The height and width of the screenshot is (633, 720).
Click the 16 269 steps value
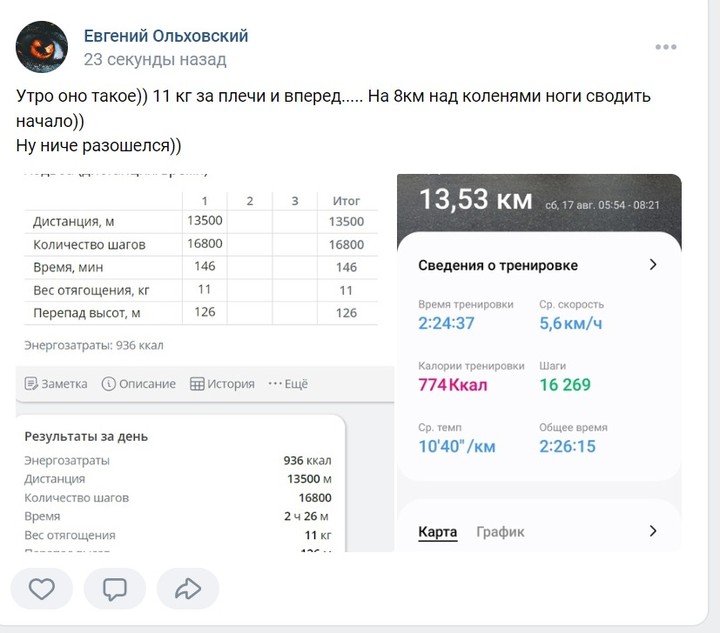(565, 385)
